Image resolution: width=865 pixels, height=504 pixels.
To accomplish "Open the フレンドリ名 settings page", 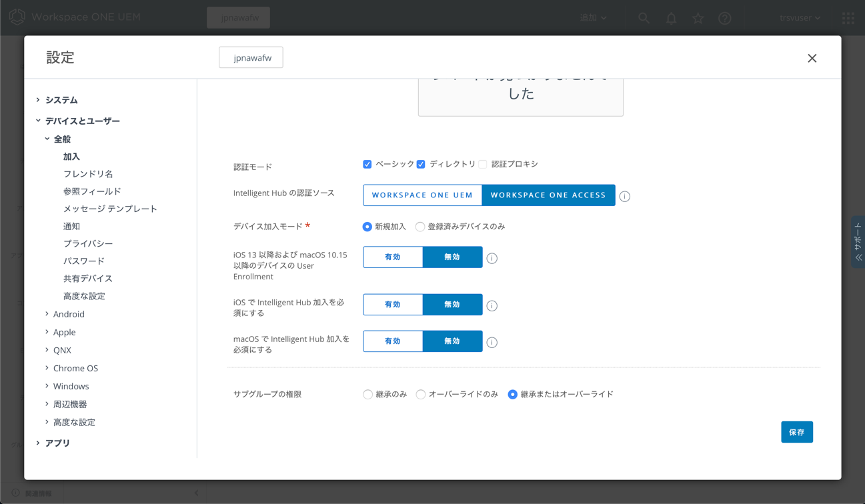I will coord(88,174).
